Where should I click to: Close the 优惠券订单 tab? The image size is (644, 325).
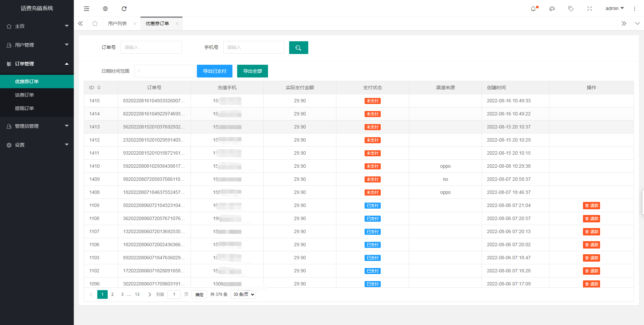[177, 23]
